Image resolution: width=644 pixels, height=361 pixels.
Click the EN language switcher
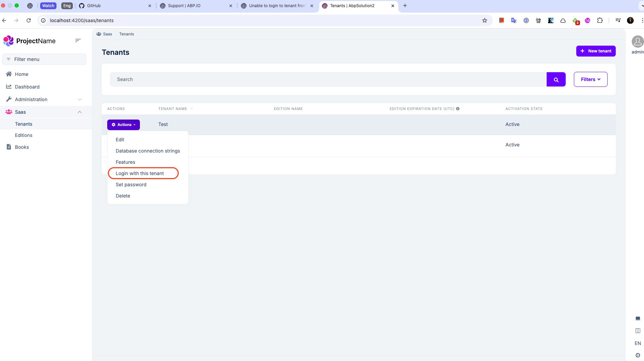(x=638, y=343)
